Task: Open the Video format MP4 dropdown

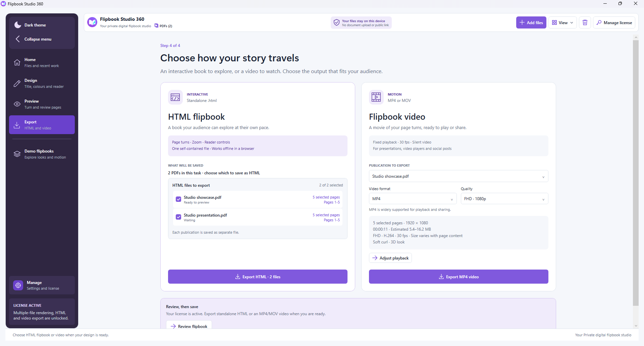Action: click(413, 199)
